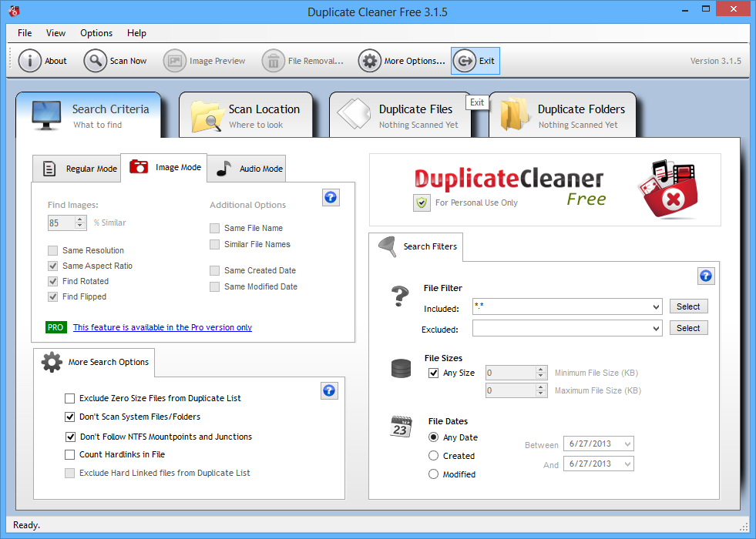The image size is (756, 539).
Task: Increase the % Similar value using the stepper
Action: point(80,219)
